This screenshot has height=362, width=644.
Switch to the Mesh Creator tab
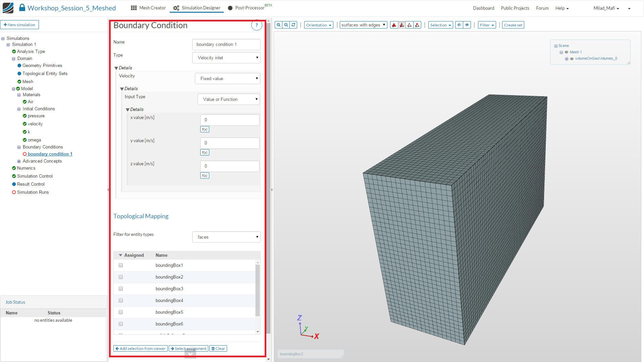(148, 8)
